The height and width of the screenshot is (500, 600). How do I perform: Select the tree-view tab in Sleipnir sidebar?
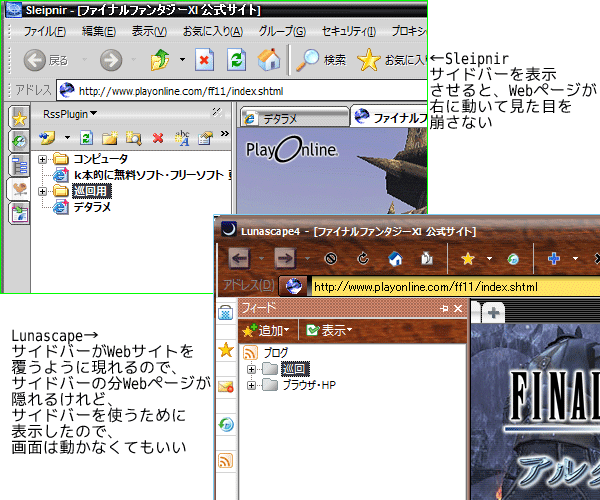tap(19, 165)
